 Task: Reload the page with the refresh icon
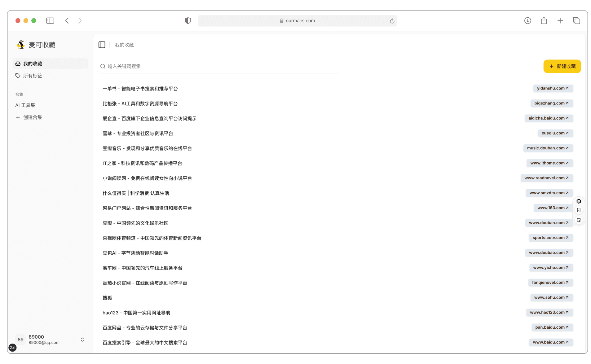pos(392,21)
